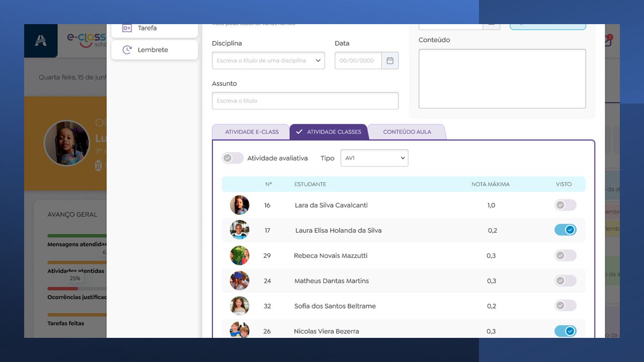This screenshot has height=362, width=644.
Task: Click the Estudante column header
Action: (310, 184)
